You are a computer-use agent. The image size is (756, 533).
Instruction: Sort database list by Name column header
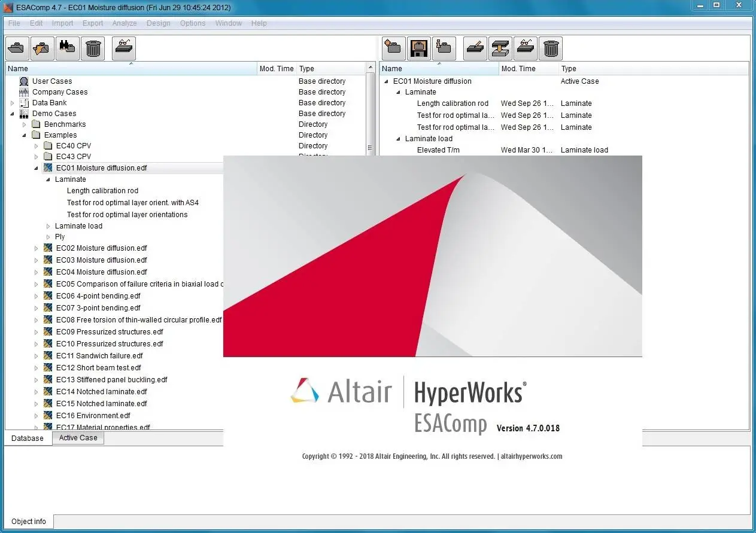click(131, 69)
